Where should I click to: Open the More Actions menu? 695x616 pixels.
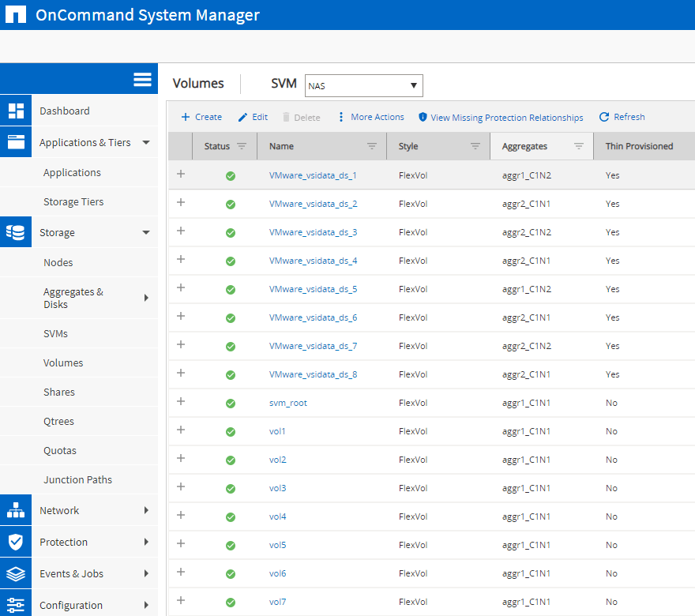370,117
